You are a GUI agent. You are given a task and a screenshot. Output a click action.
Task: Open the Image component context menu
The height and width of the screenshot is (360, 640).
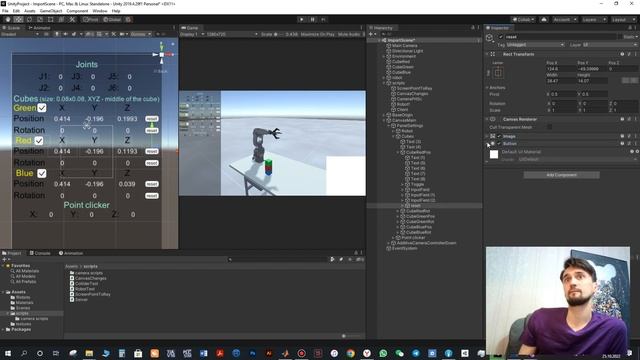pyautogui.click(x=635, y=136)
